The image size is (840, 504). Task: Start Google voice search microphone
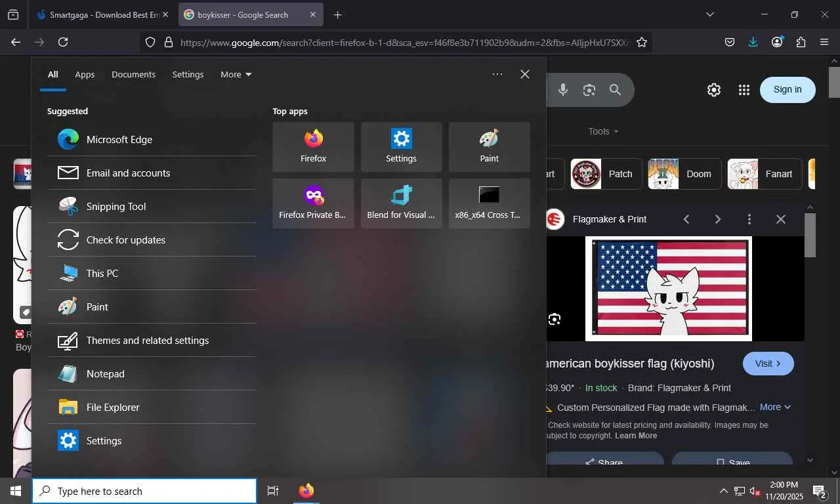(x=563, y=90)
